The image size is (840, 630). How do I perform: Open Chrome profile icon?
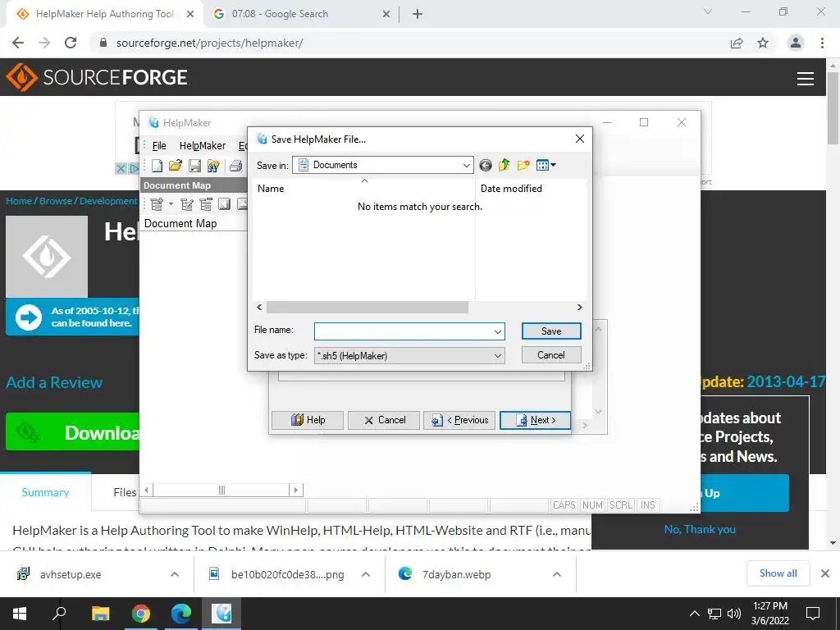click(x=796, y=43)
